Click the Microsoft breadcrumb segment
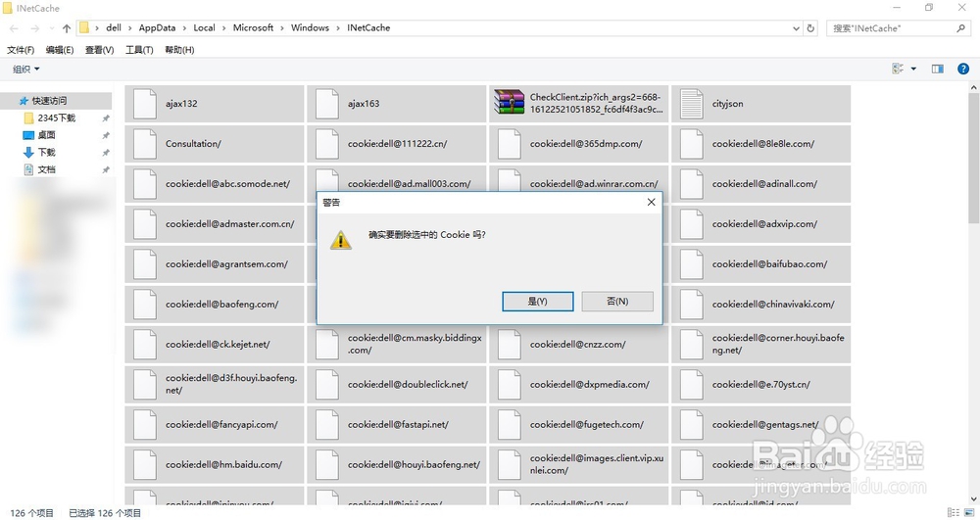 coord(253,28)
